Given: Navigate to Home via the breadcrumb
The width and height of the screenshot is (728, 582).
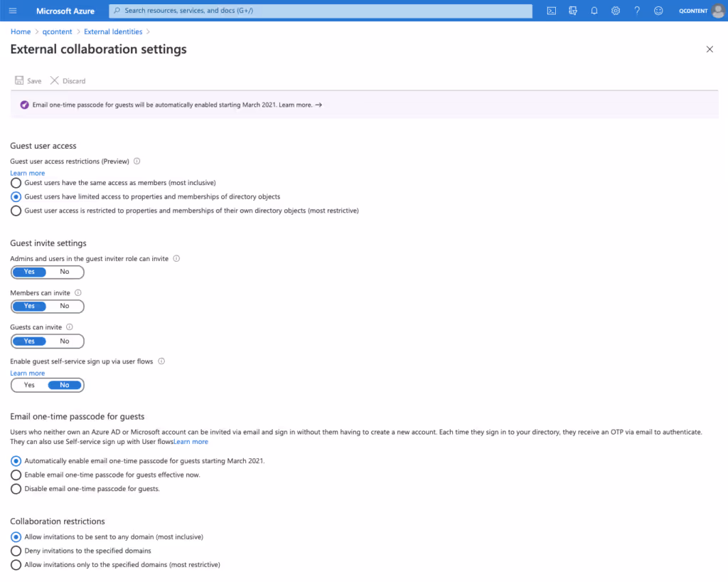Looking at the screenshot, I should 20,31.
